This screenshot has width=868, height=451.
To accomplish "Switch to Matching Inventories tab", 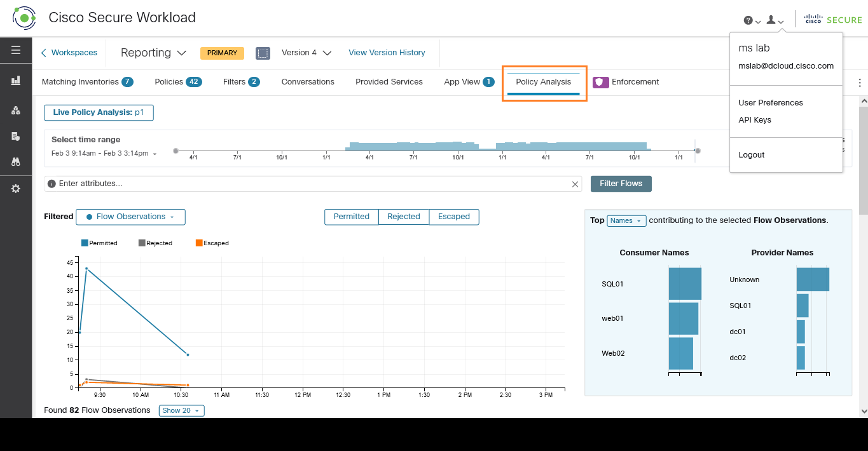I will 87,82.
